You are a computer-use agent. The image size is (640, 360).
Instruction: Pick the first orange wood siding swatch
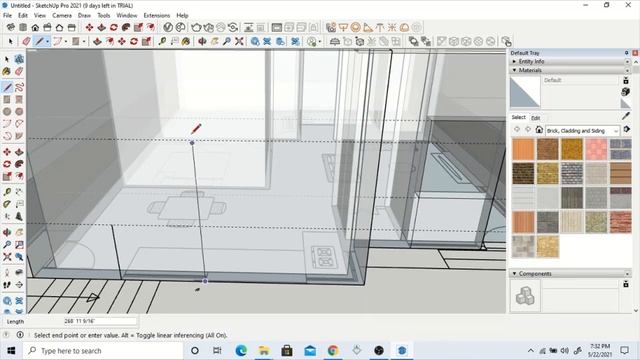pos(523,149)
